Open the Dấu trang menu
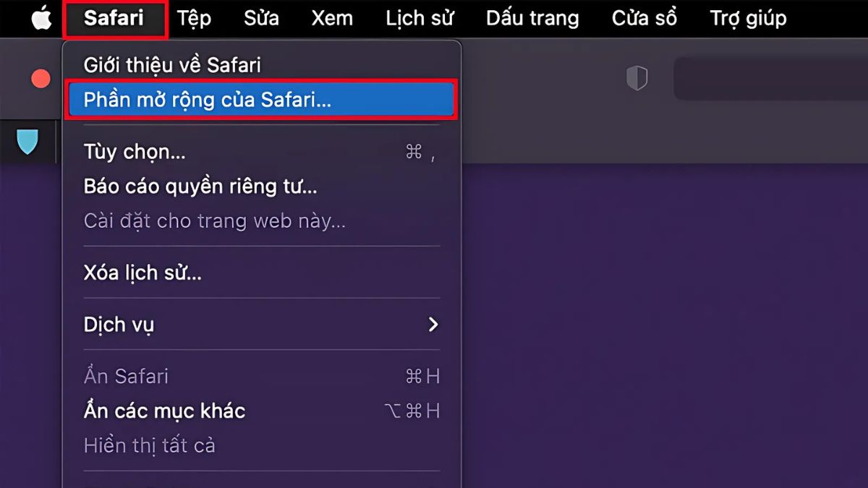 pos(532,18)
